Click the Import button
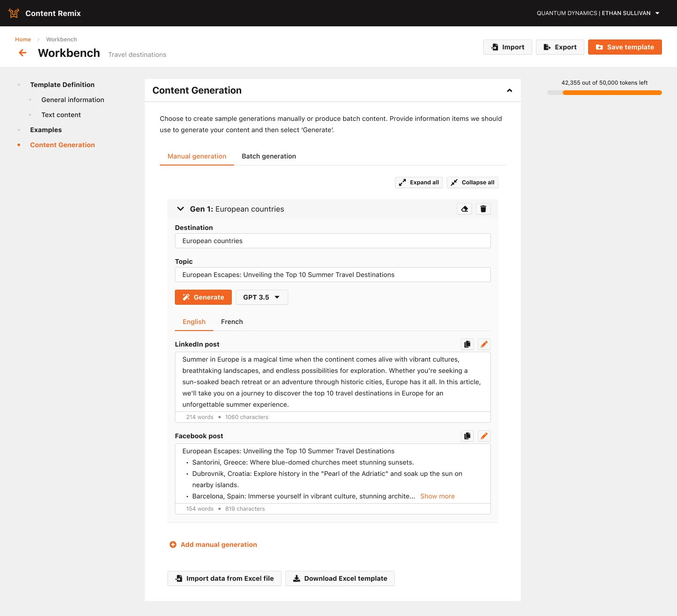The width and height of the screenshot is (677, 616). click(x=508, y=47)
